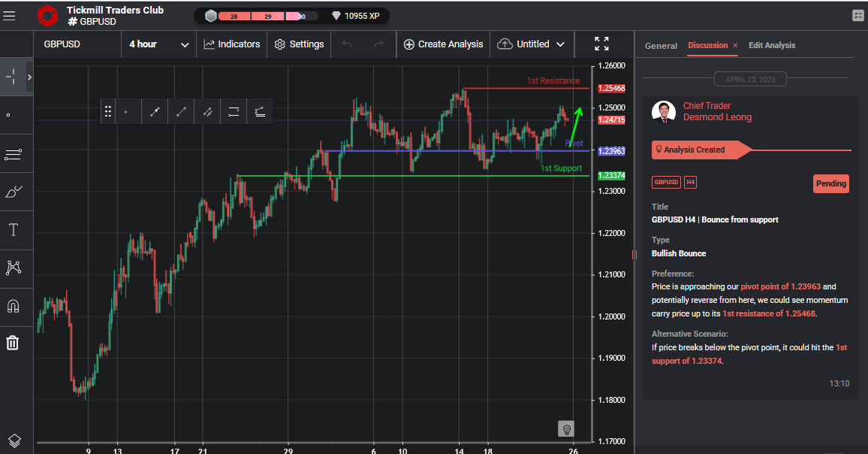868x454 pixels.
Task: Select the brush drawing tool
Action: [x=14, y=192]
